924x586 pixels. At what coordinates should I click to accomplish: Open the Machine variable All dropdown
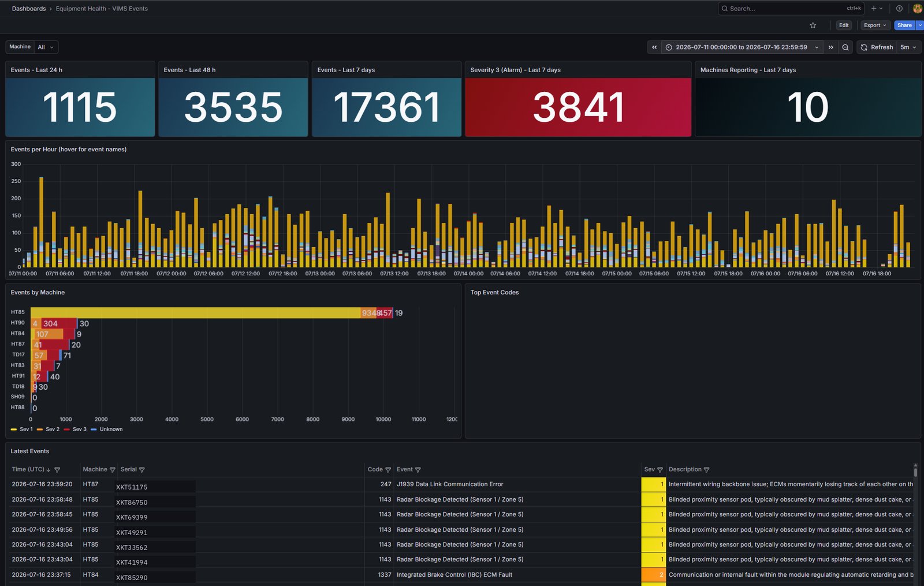(x=46, y=47)
